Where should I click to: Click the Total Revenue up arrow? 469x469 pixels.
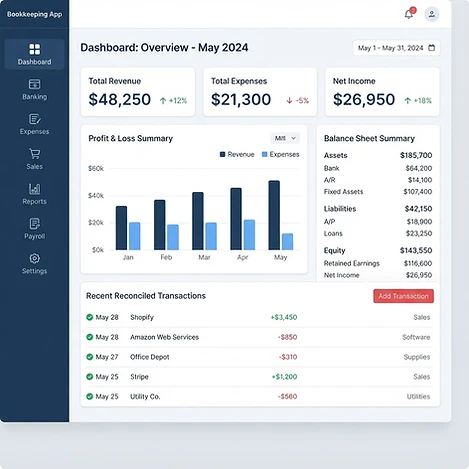pyautogui.click(x=163, y=101)
